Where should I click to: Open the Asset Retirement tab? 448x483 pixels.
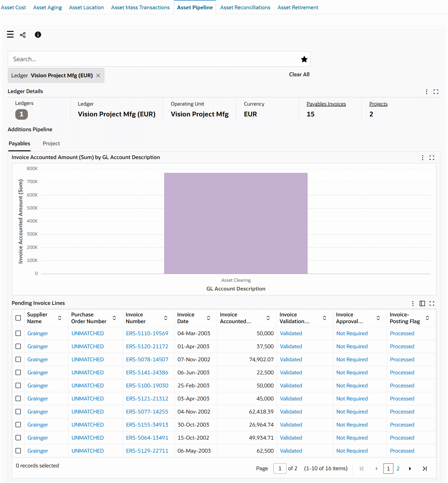298,8
